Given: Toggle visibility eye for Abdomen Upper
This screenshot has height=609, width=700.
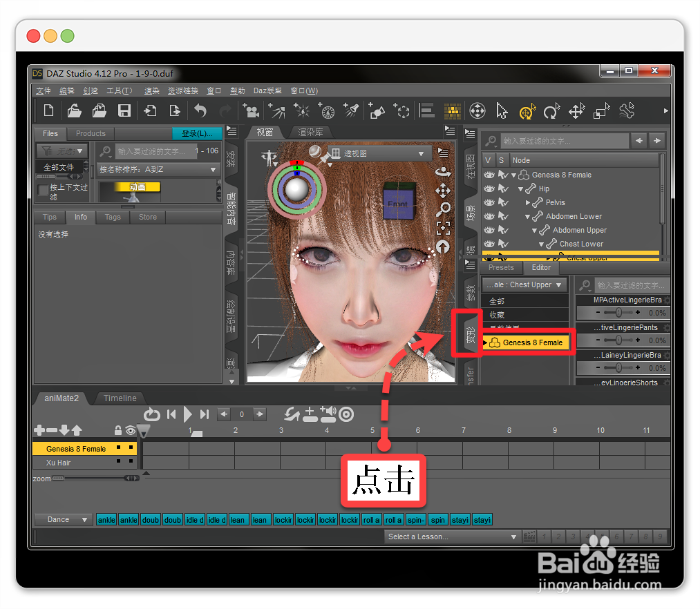Looking at the screenshot, I should coord(489,230).
